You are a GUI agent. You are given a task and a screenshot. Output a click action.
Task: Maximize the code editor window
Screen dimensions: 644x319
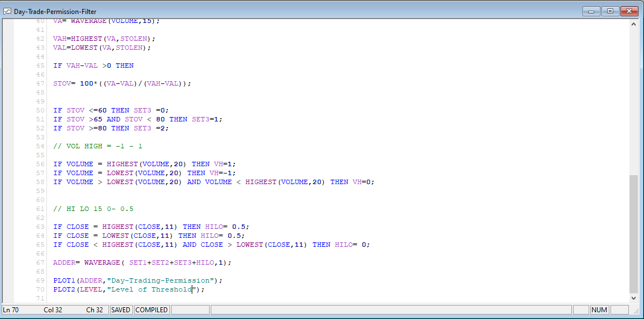click(x=609, y=11)
